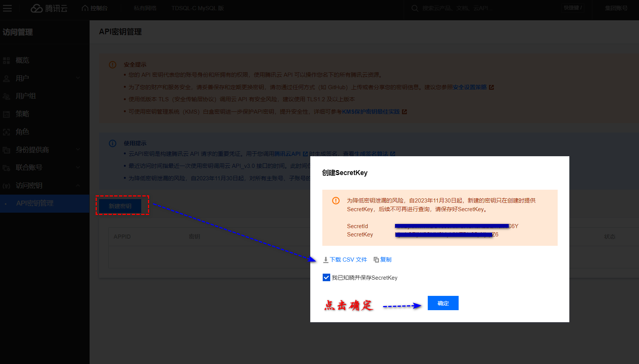
Task: Click the 用户组 group icon
Action: coord(6,96)
